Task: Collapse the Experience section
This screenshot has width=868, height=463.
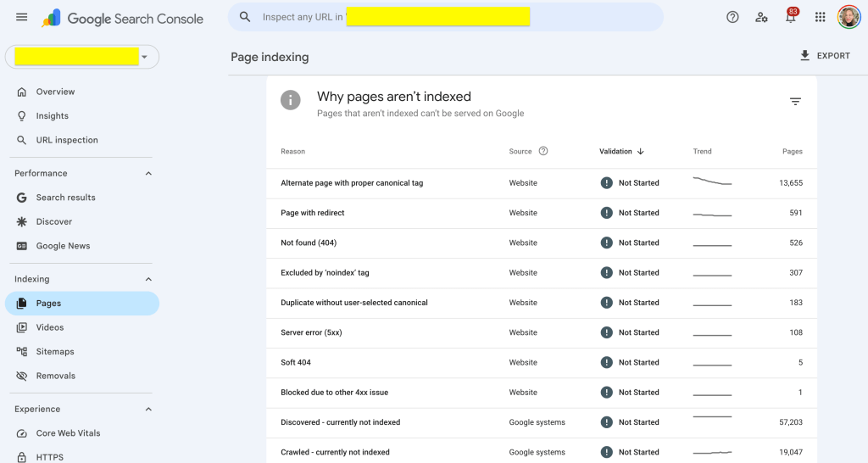Action: tap(148, 410)
